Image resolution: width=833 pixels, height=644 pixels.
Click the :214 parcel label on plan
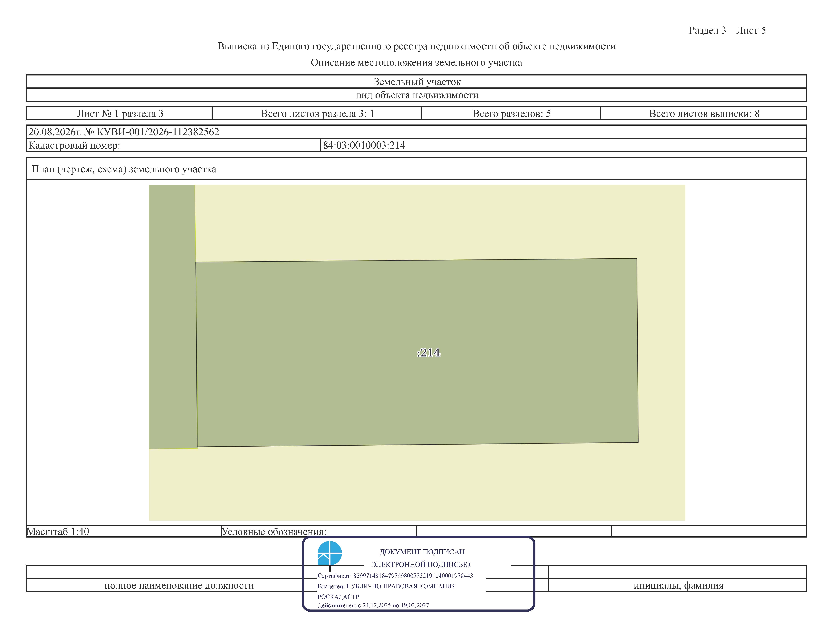coord(429,352)
